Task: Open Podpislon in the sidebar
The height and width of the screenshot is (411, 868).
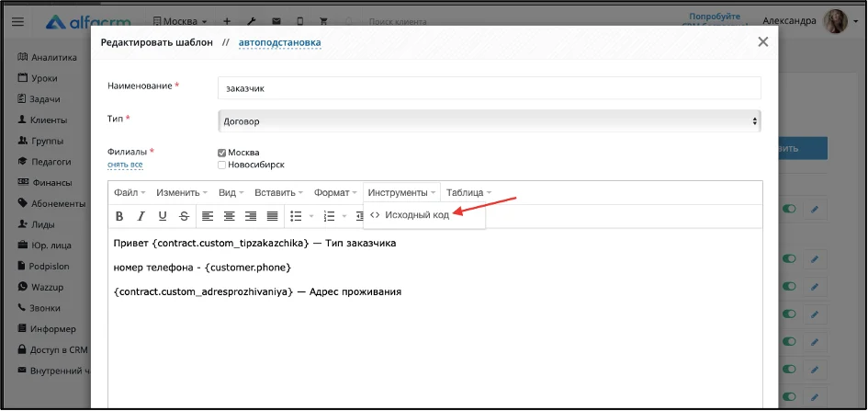Action: 43,266
